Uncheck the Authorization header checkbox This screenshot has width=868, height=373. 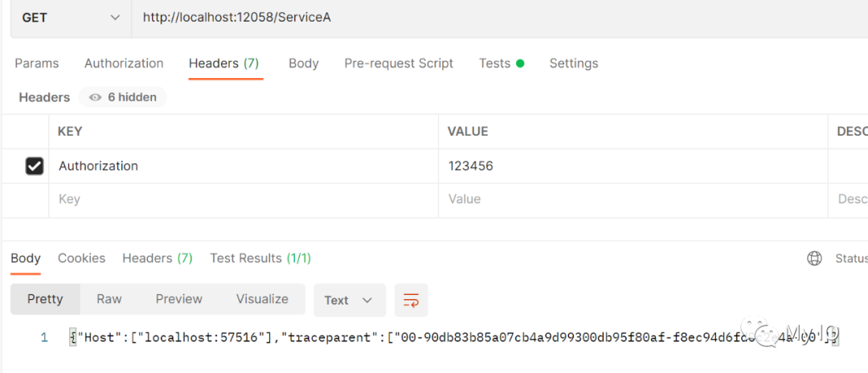(35, 166)
